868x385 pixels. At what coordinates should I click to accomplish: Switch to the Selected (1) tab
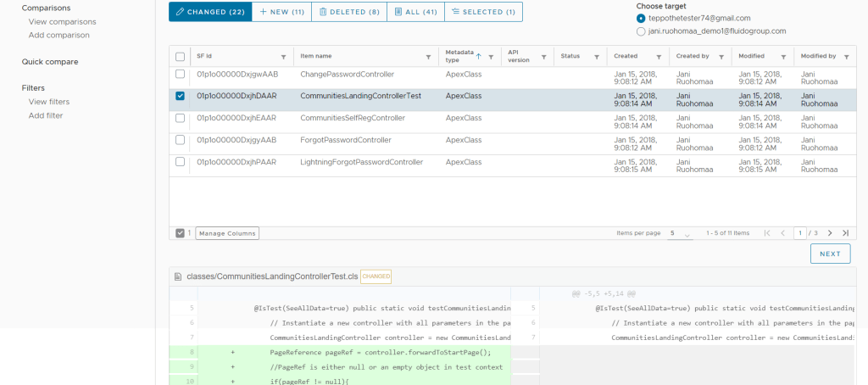click(x=483, y=12)
